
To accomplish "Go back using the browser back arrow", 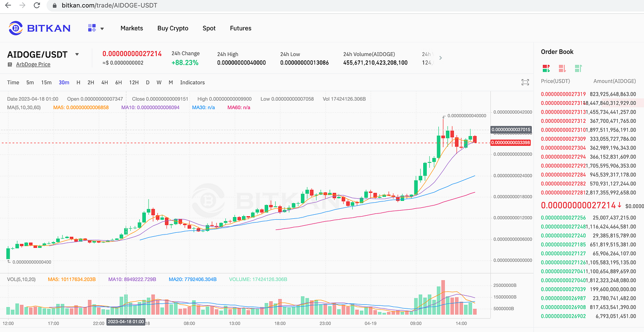I will pyautogui.click(x=8, y=6).
